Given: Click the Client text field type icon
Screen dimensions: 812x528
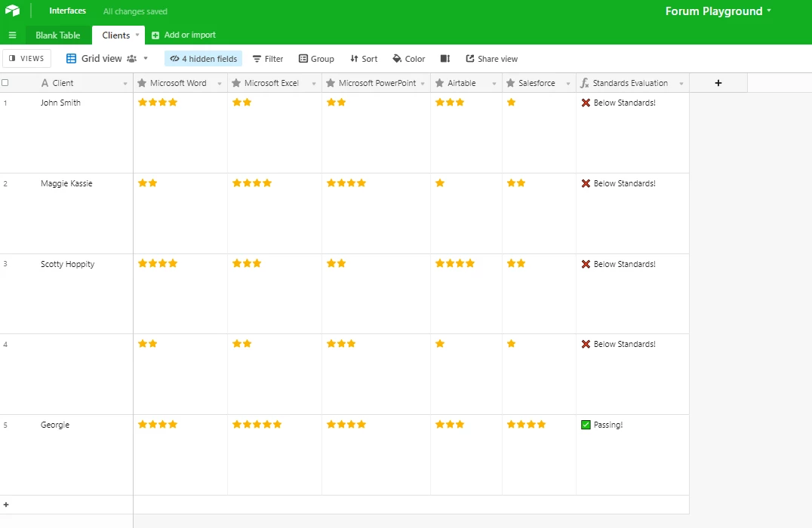Looking at the screenshot, I should click(45, 83).
